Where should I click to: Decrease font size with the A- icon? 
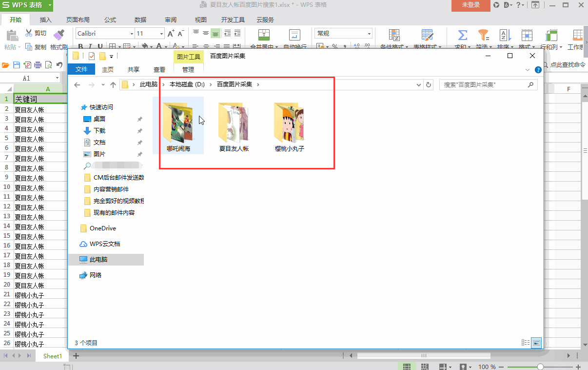(181, 33)
